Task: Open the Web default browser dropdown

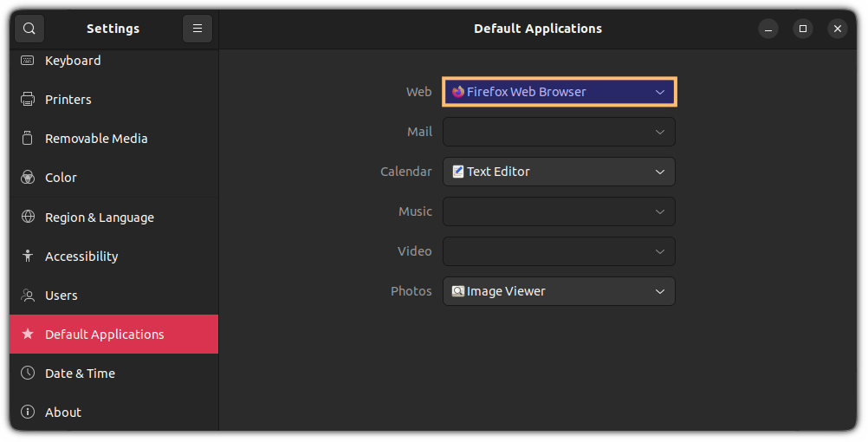Action: coord(559,92)
